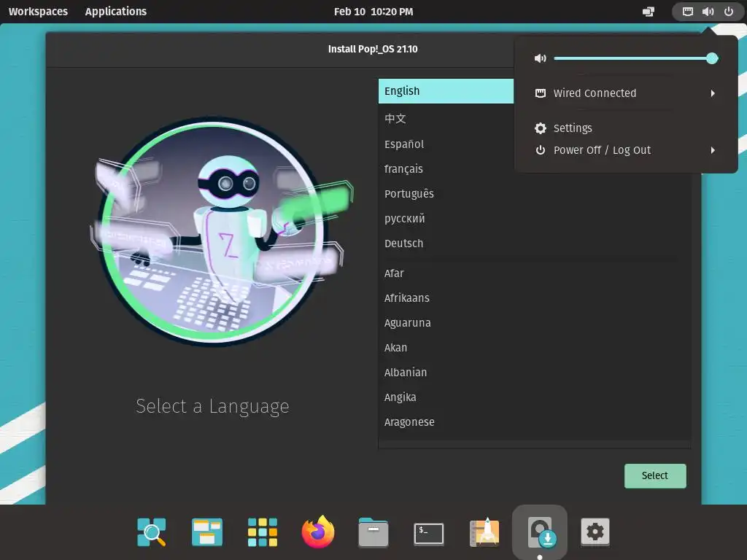This screenshot has width=747, height=560.
Task: Open Pop!_Shop rocket icon in dock
Action: click(484, 532)
